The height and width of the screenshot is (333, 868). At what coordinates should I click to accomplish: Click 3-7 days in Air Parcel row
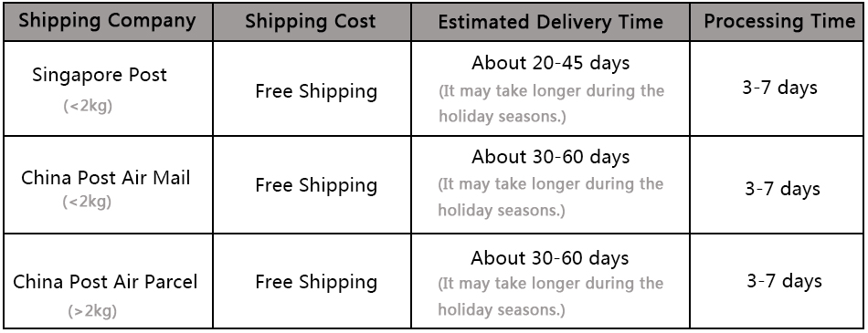point(784,281)
